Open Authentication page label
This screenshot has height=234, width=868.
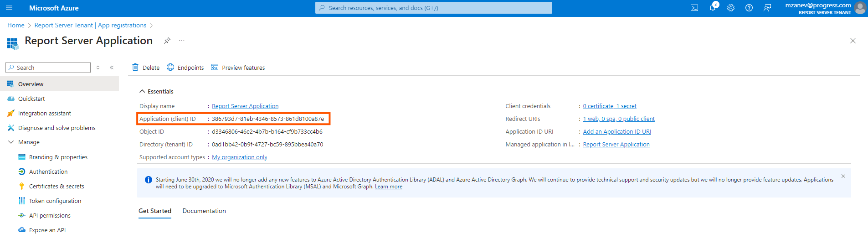tap(48, 172)
